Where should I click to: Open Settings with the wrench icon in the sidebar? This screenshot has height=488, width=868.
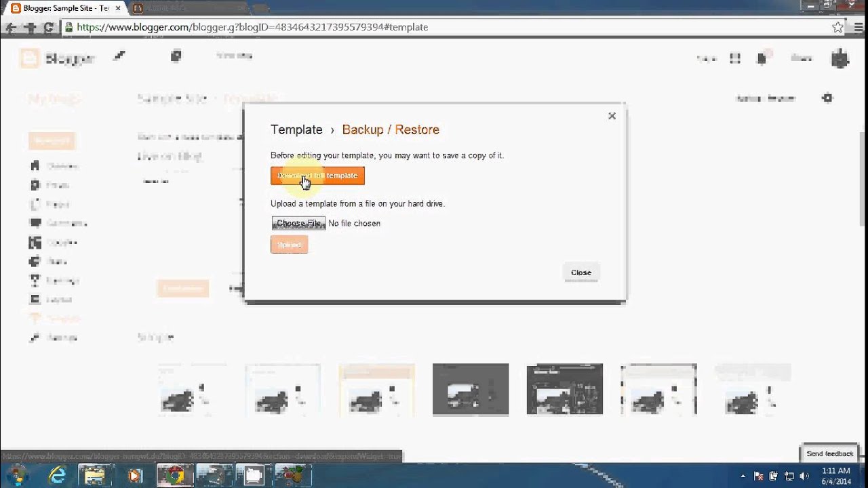[54, 337]
